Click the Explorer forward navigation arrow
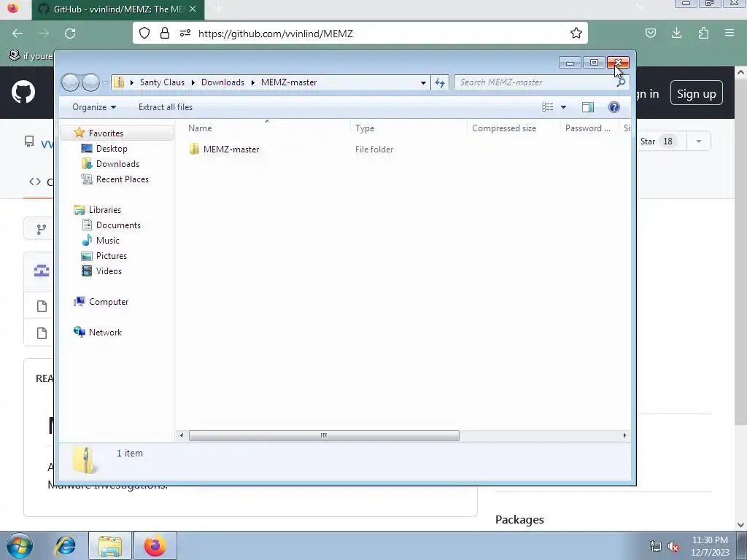 (90, 82)
